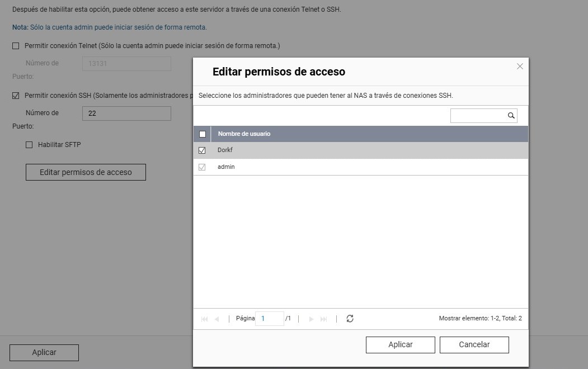Click the Editar permisos de acceso button

point(86,172)
